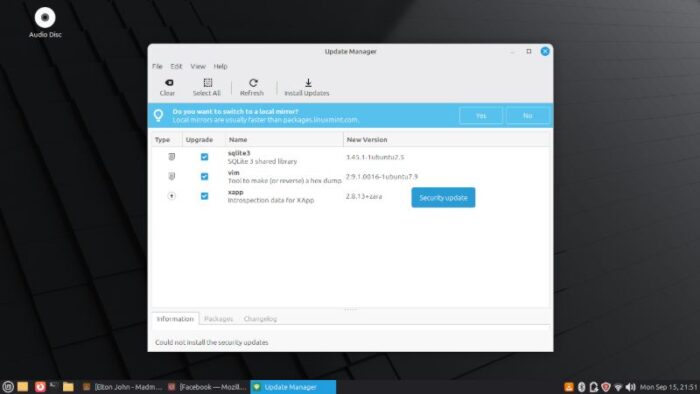
Task: Click the type icon in the sqlite3 row
Action: coord(171,157)
